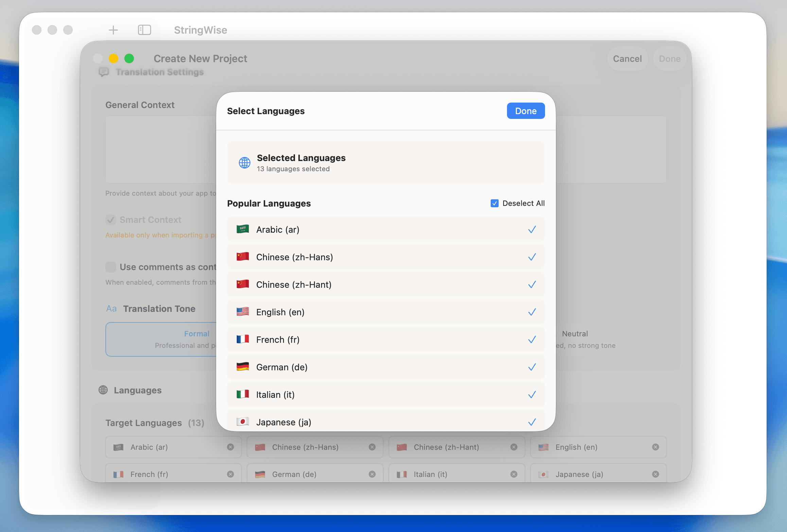Click the Italian flag icon in the Italian row
The width and height of the screenshot is (787, 532).
coord(243,394)
